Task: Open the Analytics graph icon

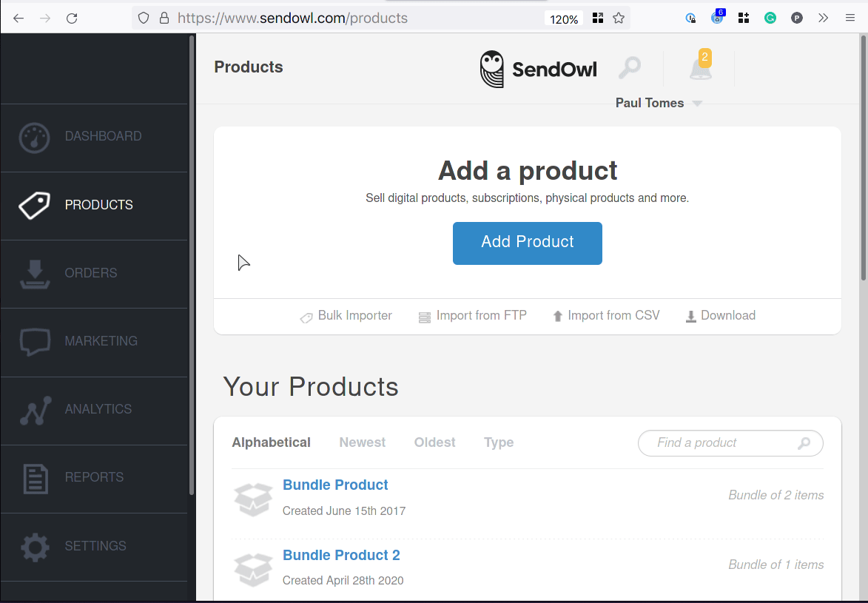Action: click(x=36, y=411)
